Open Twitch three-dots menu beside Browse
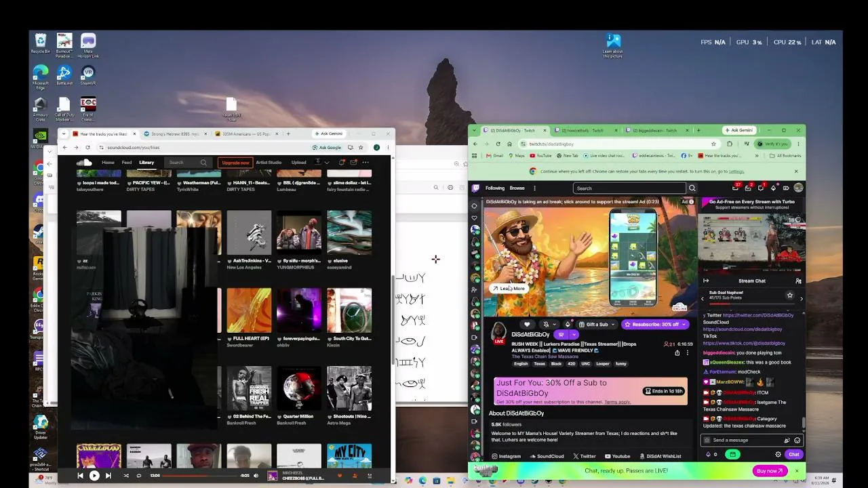868x488 pixels. pyautogui.click(x=534, y=188)
